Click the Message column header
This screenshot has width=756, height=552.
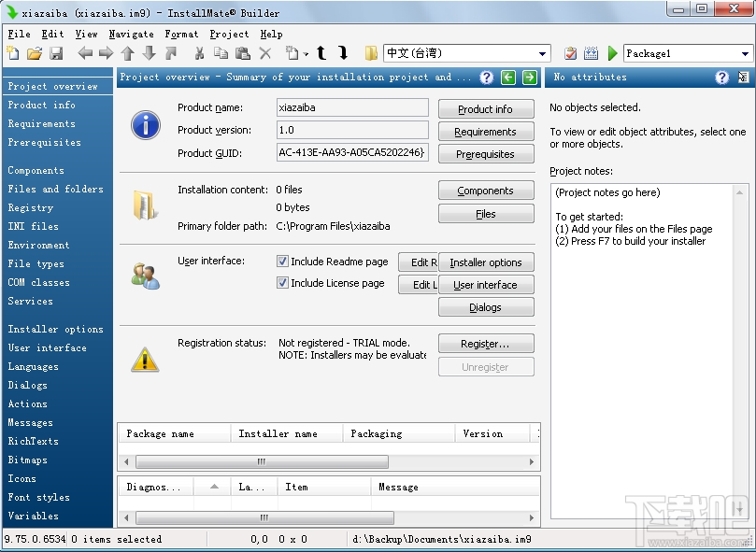455,488
